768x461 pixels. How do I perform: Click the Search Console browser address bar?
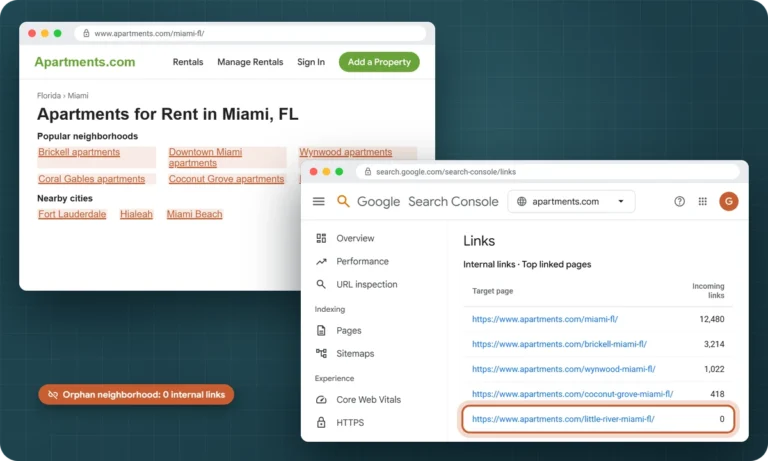pyautogui.click(x=548, y=171)
